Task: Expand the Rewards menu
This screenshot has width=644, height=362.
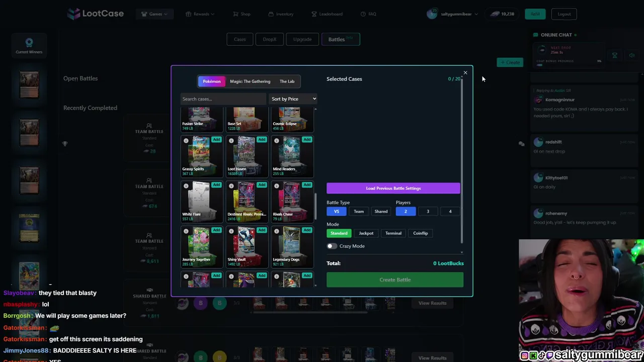Action: click(200, 14)
